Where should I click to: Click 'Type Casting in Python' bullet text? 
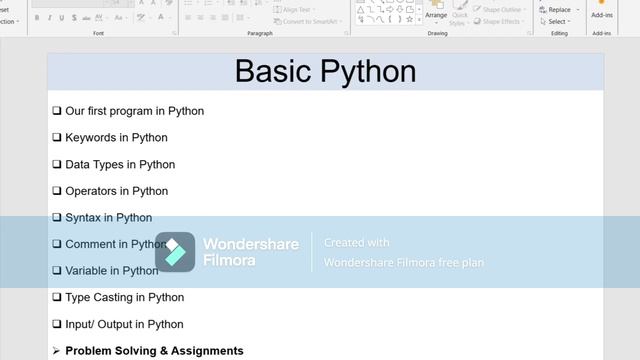pyautogui.click(x=124, y=297)
